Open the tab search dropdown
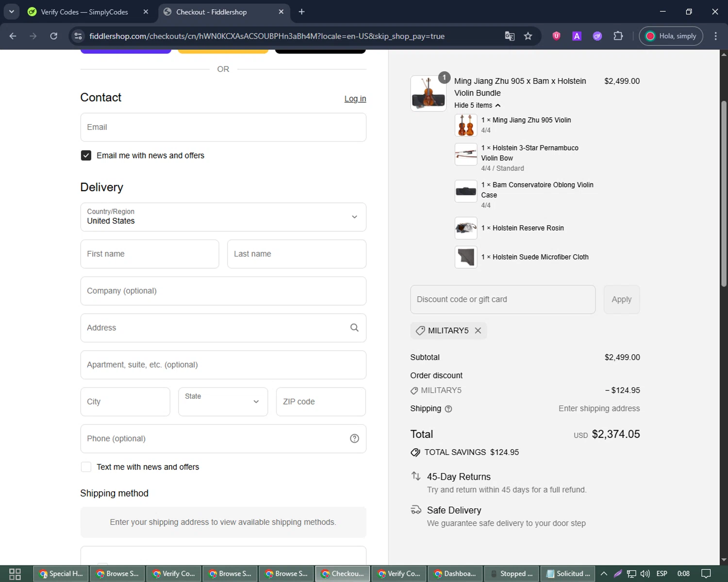This screenshot has width=728, height=582. tap(11, 12)
